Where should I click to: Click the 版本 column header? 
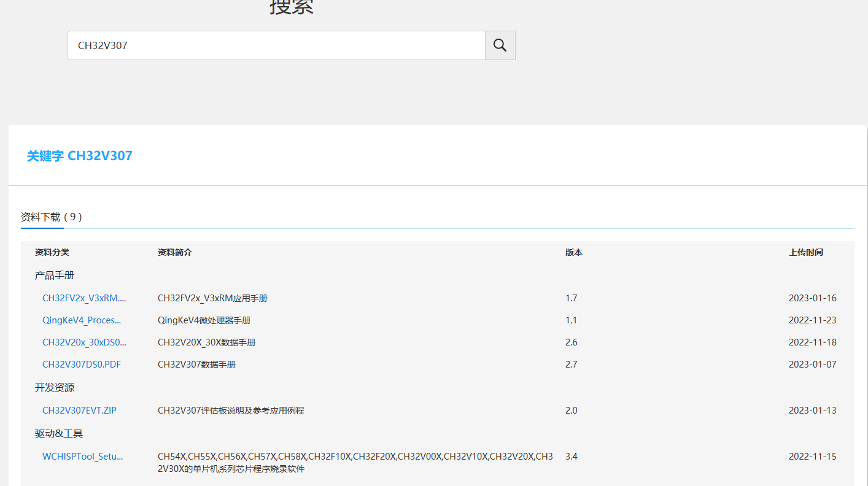(x=574, y=252)
